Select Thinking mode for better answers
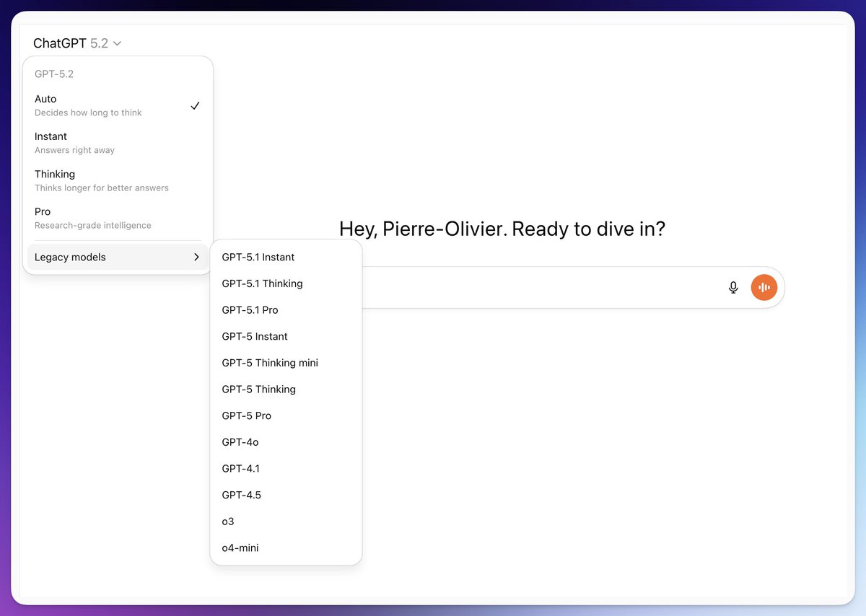 point(118,180)
